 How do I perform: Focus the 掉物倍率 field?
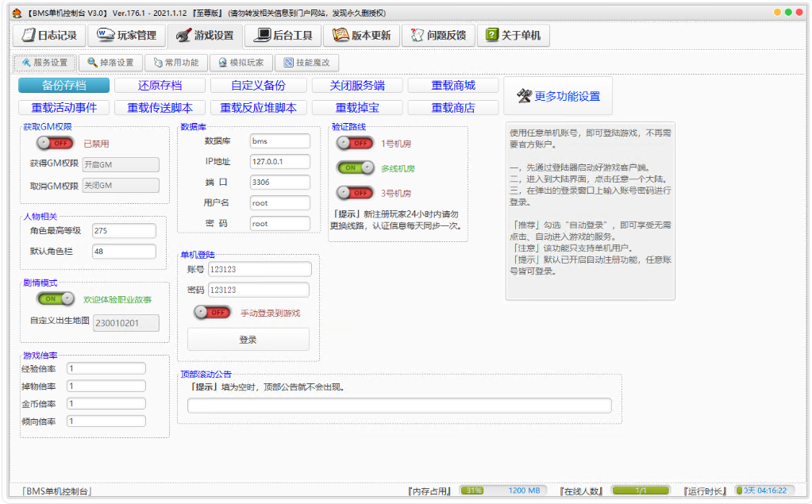pyautogui.click(x=106, y=386)
